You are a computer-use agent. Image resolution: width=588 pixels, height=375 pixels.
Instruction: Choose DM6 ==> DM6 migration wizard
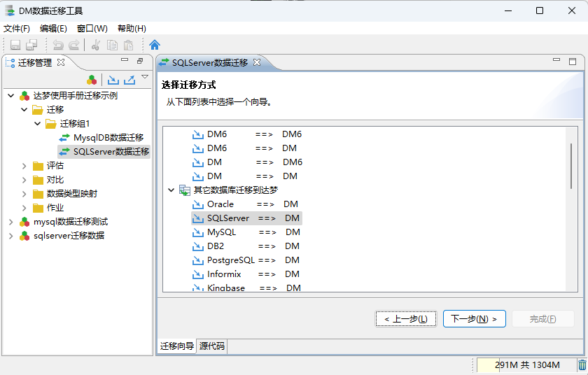coord(246,134)
